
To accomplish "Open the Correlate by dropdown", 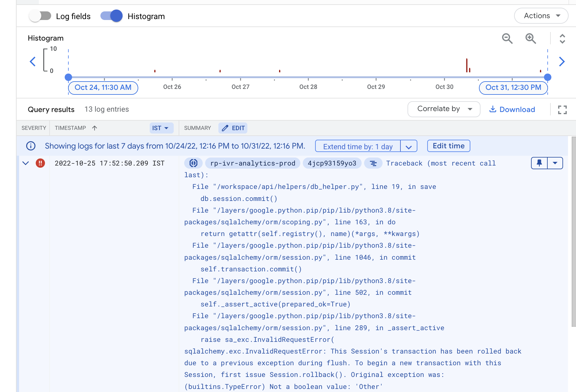I will 444,109.
